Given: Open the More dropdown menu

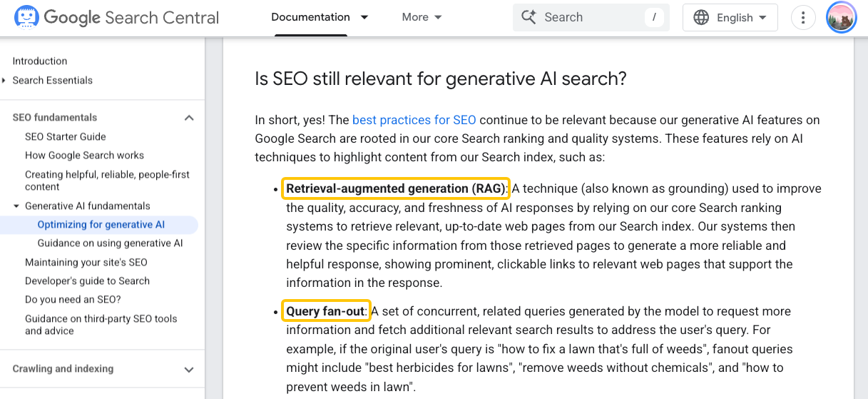Looking at the screenshot, I should click(x=422, y=17).
